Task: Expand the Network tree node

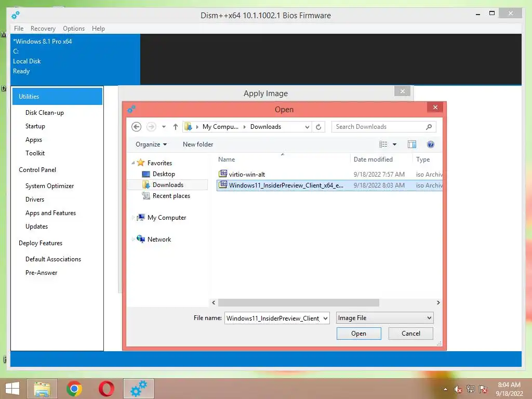Action: 133,240
